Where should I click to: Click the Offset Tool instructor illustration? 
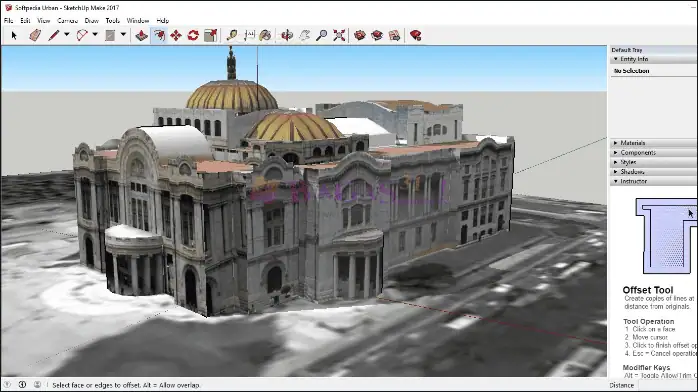click(666, 235)
